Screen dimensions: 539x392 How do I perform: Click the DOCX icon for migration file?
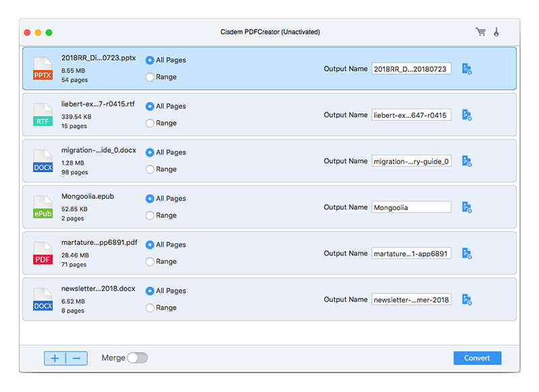click(x=43, y=161)
